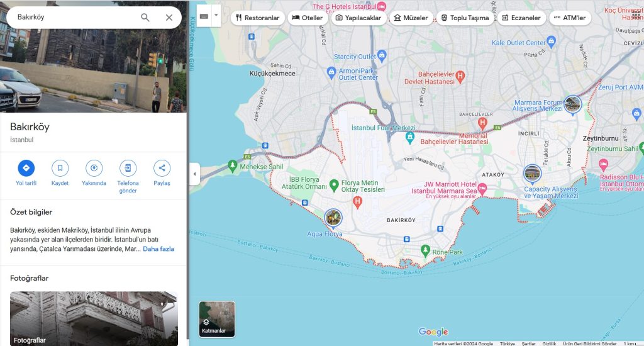Screen dimensions: 644x346
Task: Click ArmoniPark Outlet Center pin
Action: [x=331, y=73]
